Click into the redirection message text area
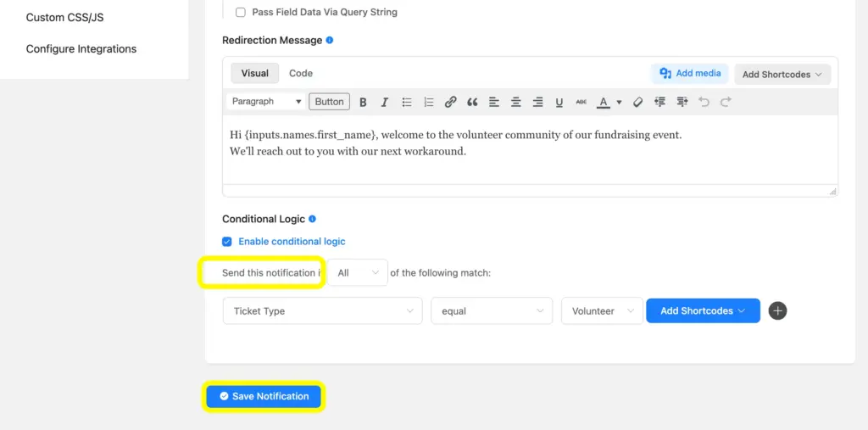This screenshot has height=430, width=868. click(x=530, y=149)
